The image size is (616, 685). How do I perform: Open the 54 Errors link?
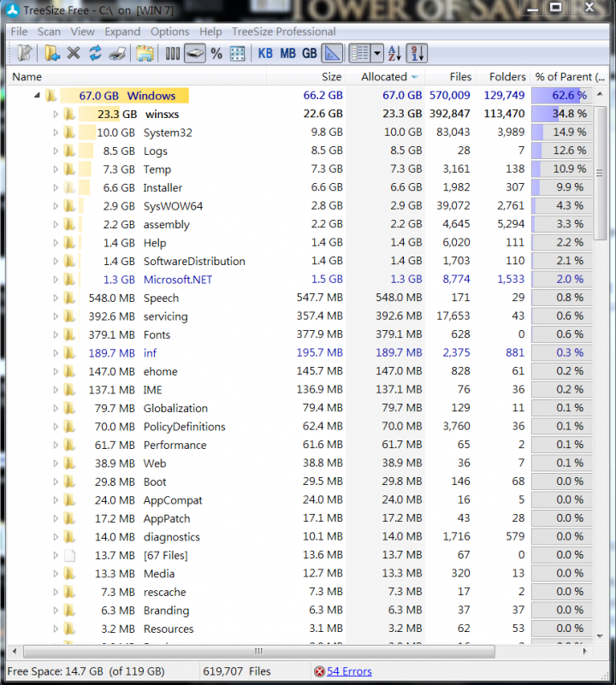[349, 671]
